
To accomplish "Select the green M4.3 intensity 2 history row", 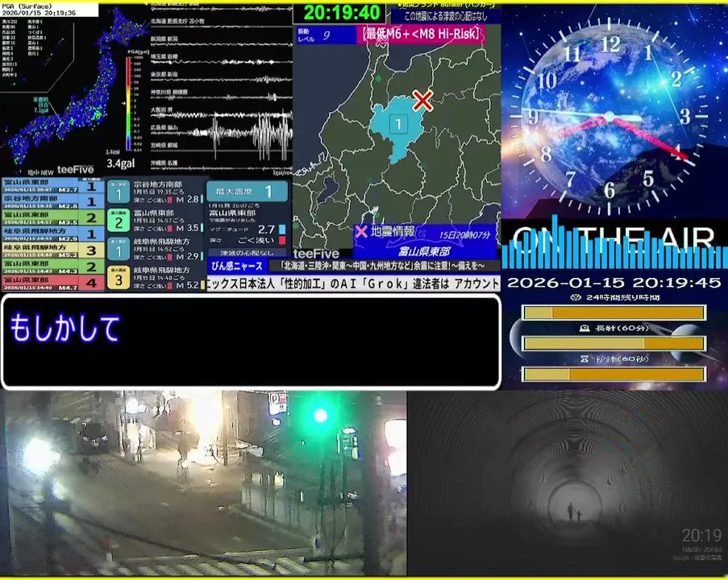I will click(52, 267).
